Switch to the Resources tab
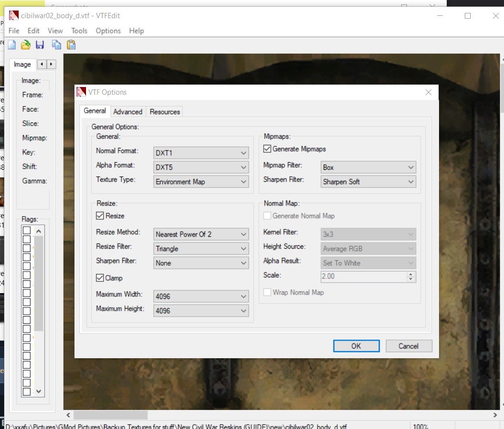This screenshot has height=429, width=504. (164, 112)
